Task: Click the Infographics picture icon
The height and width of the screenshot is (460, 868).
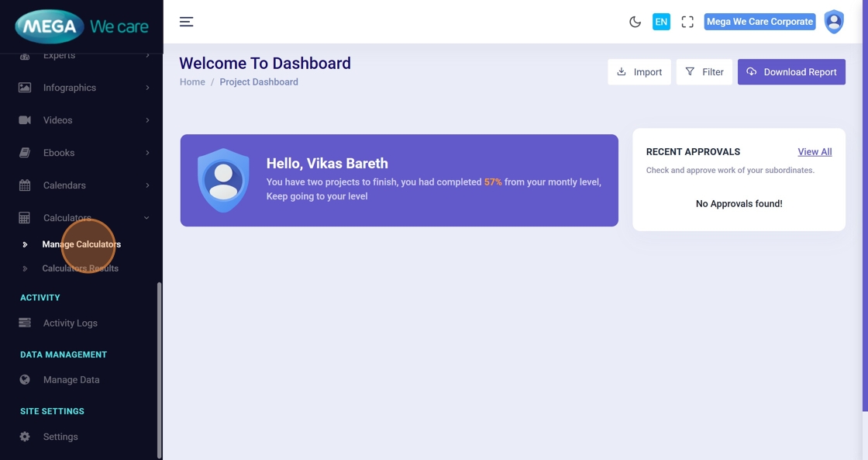Action: coord(25,88)
